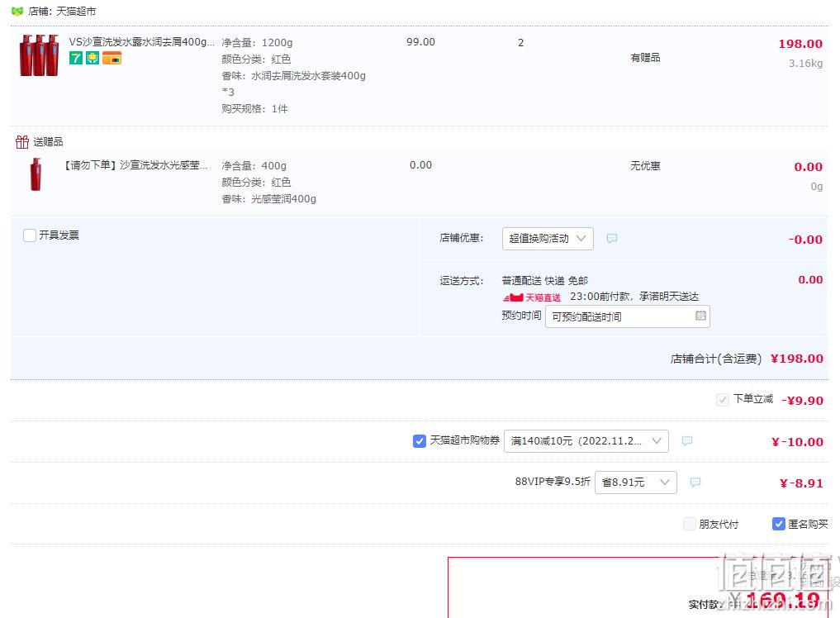The width and height of the screenshot is (840, 618).
Task: Click 23:00前付款 delivery promise text
Action: (x=634, y=296)
